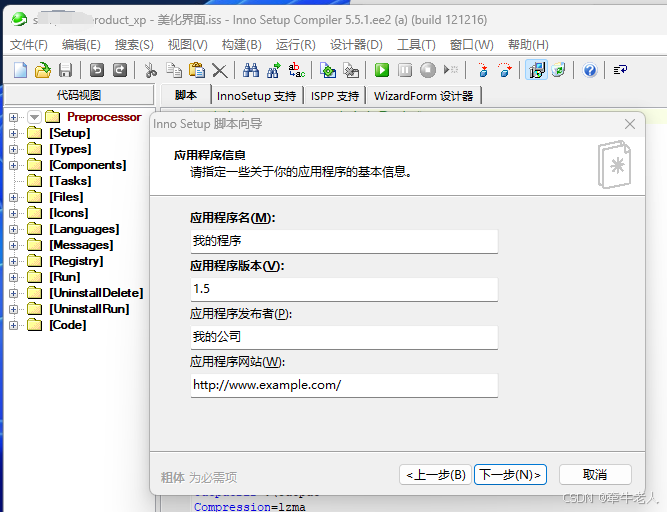The width and height of the screenshot is (667, 512).
Task: Click the green Run play icon
Action: click(x=382, y=70)
